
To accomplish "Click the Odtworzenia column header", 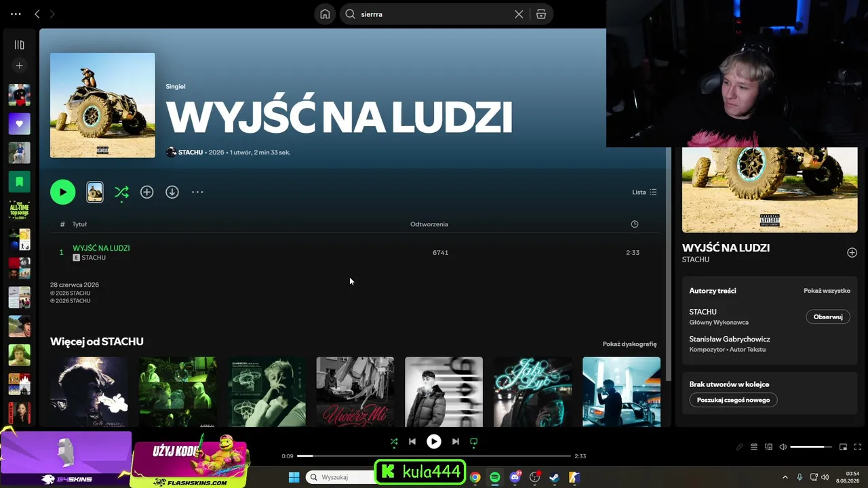I will tap(429, 224).
